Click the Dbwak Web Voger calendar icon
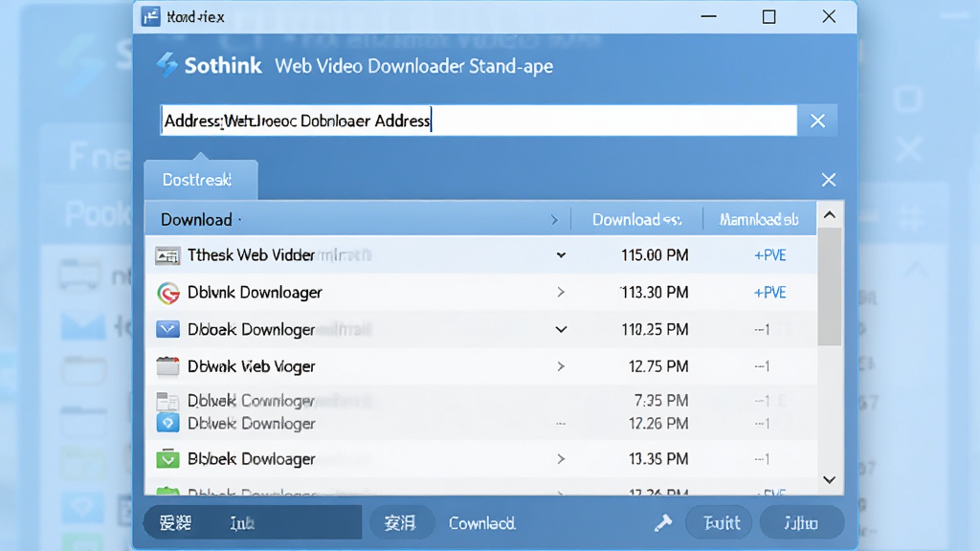 pos(167,366)
